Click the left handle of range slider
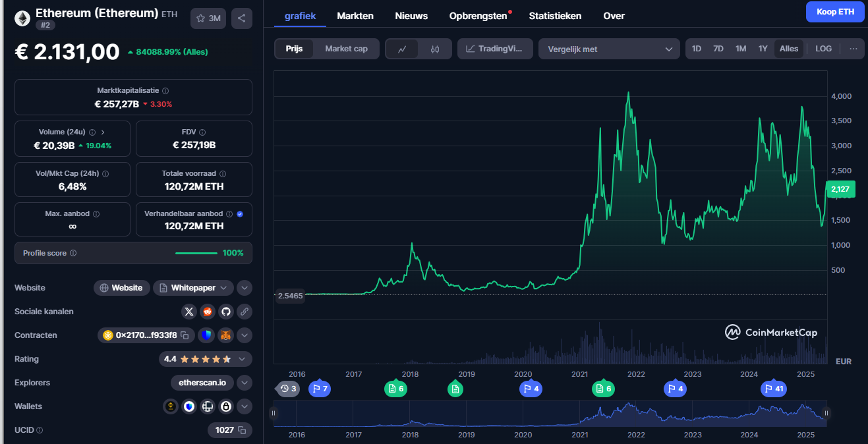Screen dimensions: 868x444 (x=274, y=413)
